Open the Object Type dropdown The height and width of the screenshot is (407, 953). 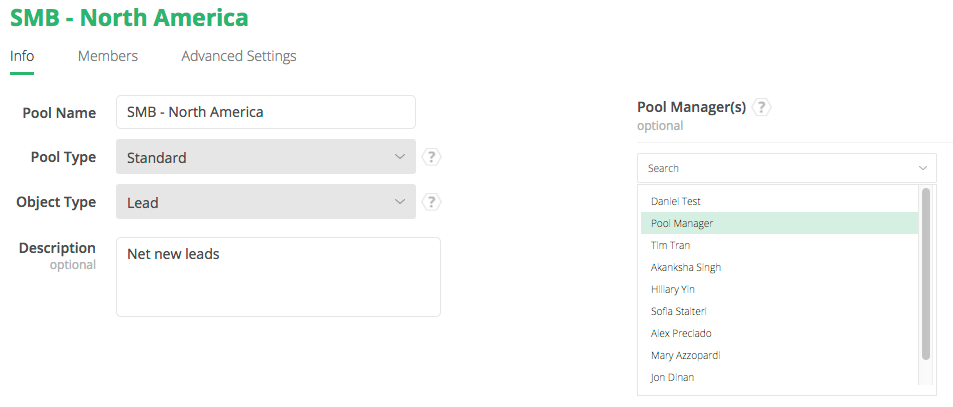pyautogui.click(x=265, y=202)
